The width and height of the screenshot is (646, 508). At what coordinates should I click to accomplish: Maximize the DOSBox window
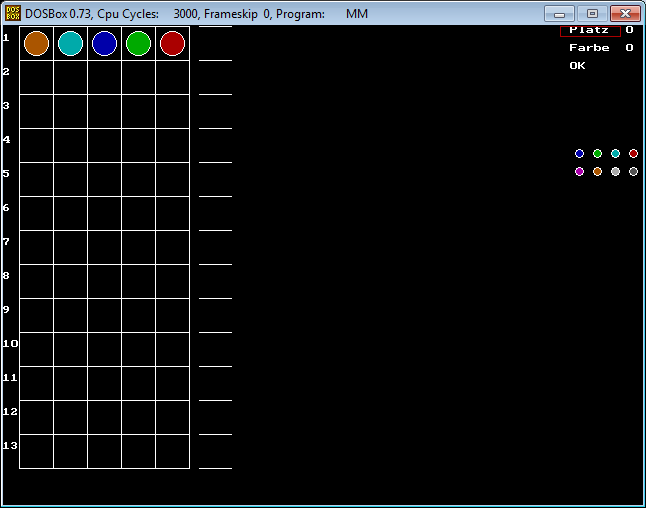point(592,13)
